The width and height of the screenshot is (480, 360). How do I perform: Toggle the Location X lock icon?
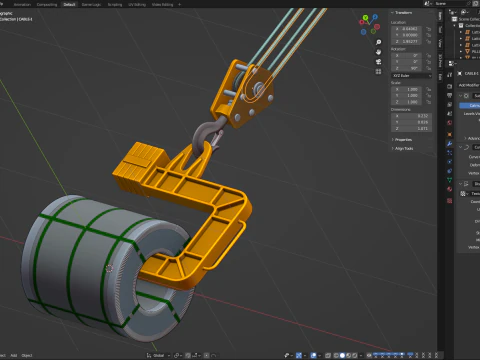(x=429, y=29)
